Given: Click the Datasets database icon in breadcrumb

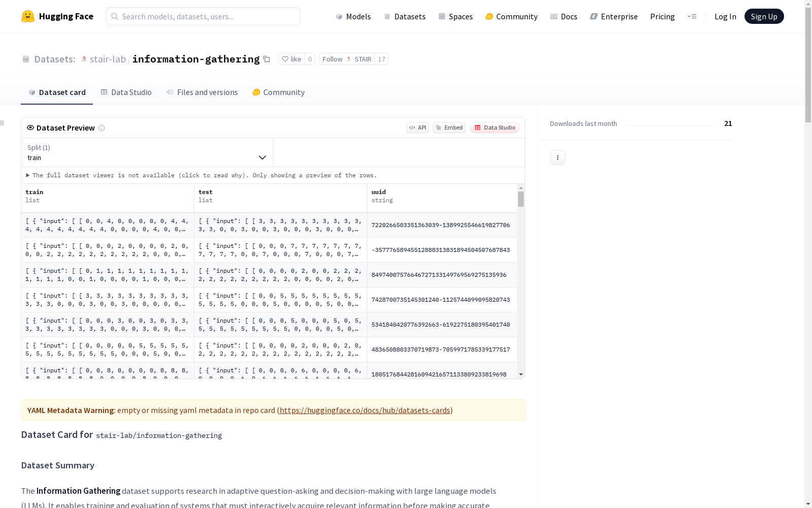Looking at the screenshot, I should [26, 59].
